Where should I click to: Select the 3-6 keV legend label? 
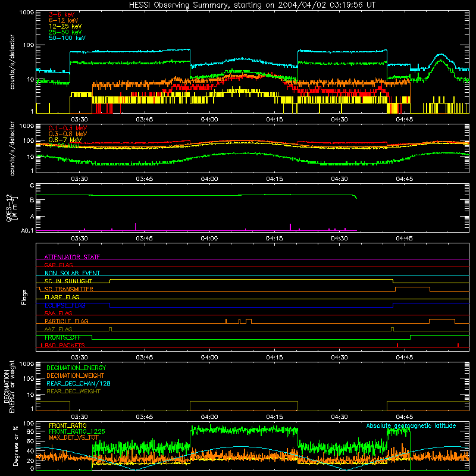pos(62,14)
